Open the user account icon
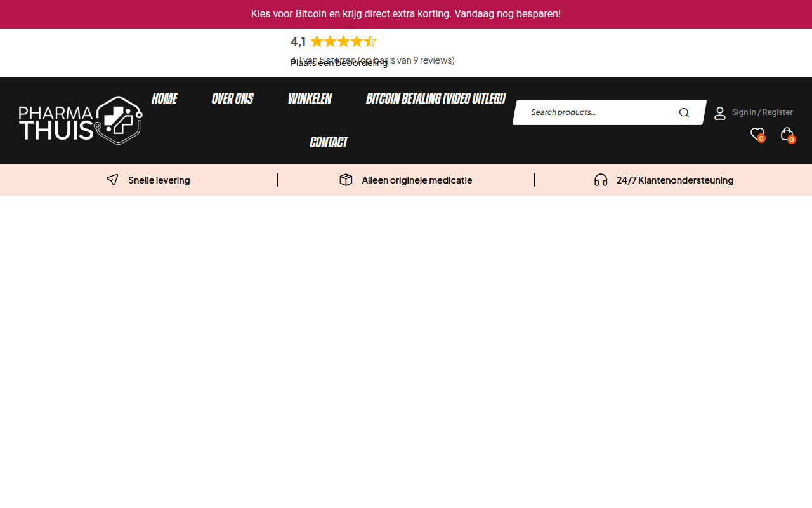 [x=720, y=113]
